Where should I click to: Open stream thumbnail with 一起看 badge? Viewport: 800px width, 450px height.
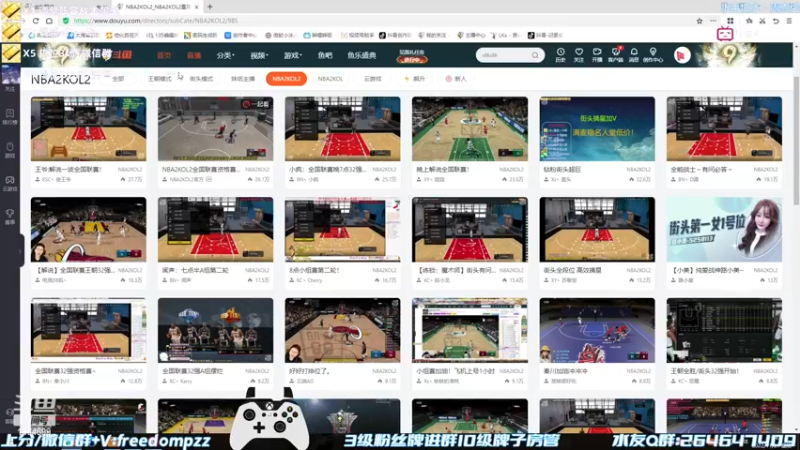215,129
